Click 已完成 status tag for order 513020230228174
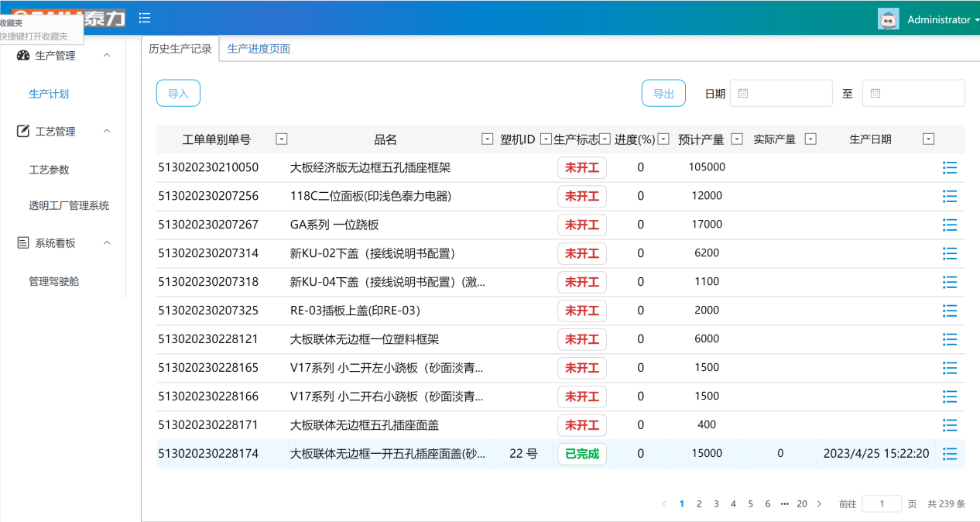This screenshot has height=522, width=980. click(582, 454)
